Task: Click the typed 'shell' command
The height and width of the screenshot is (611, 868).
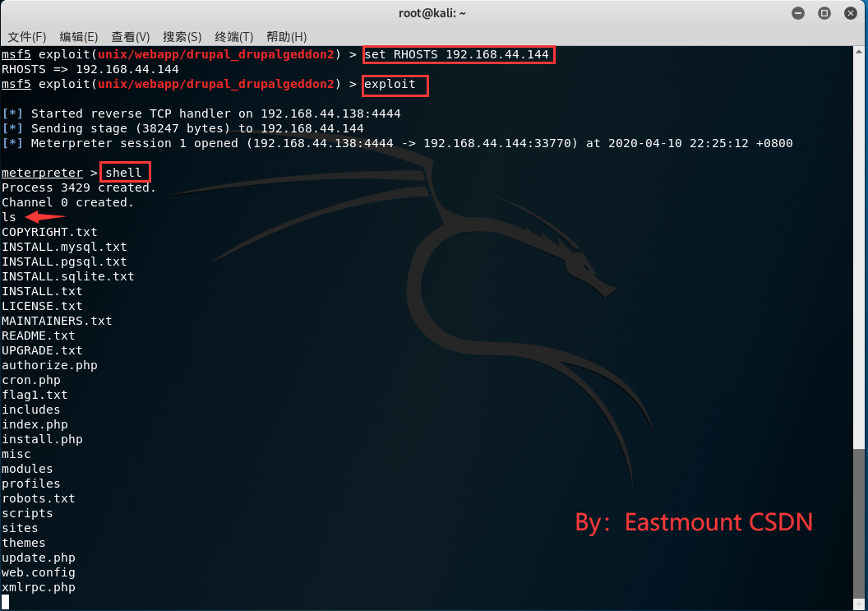Action: tap(123, 173)
